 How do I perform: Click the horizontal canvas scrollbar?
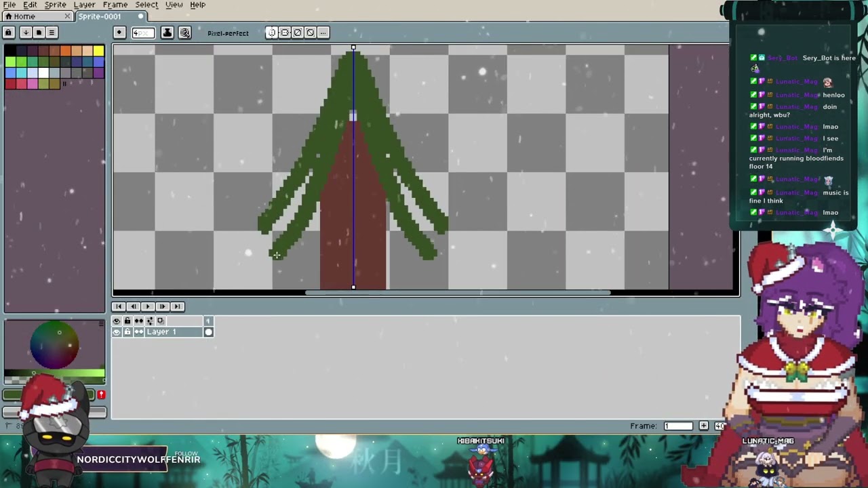[x=458, y=293]
